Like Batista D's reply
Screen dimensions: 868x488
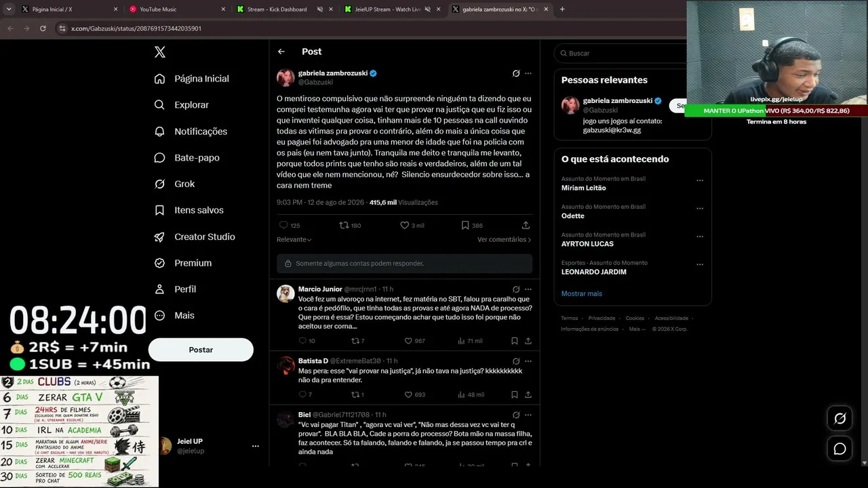click(x=408, y=394)
